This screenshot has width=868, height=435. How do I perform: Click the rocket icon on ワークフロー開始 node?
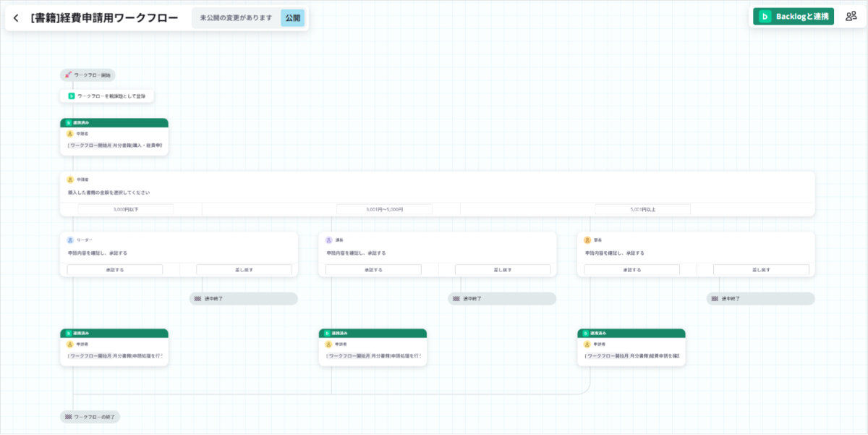click(69, 75)
